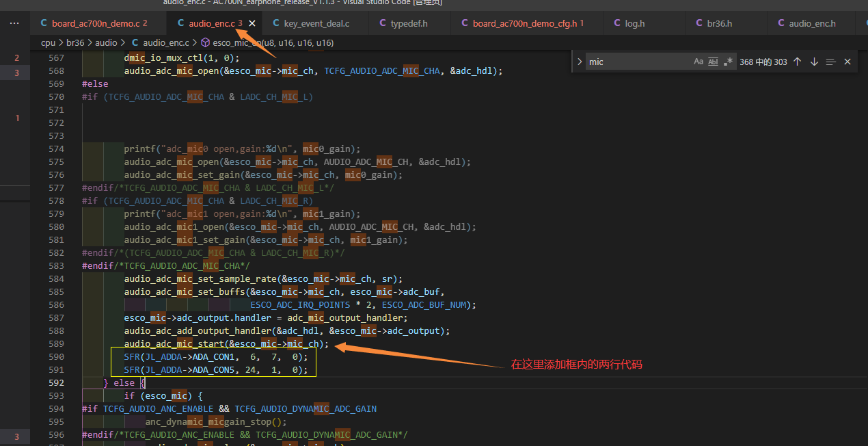The width and height of the screenshot is (868, 446).
Task: Close the find widget
Action: click(847, 62)
